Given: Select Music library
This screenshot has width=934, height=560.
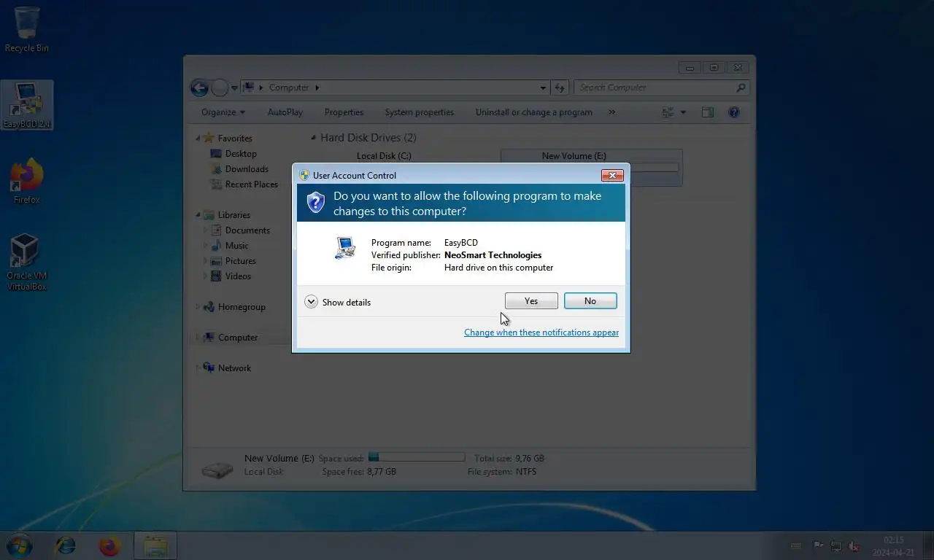Looking at the screenshot, I should (236, 246).
